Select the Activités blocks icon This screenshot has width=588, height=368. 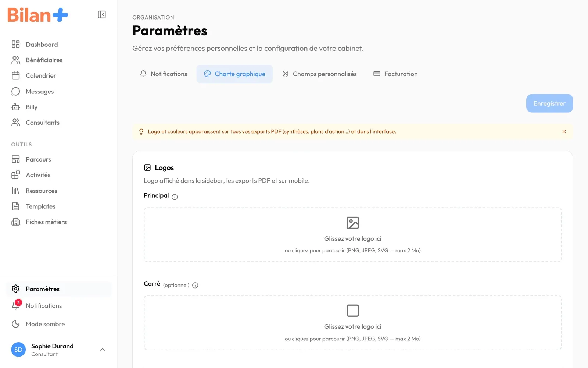[15, 175]
